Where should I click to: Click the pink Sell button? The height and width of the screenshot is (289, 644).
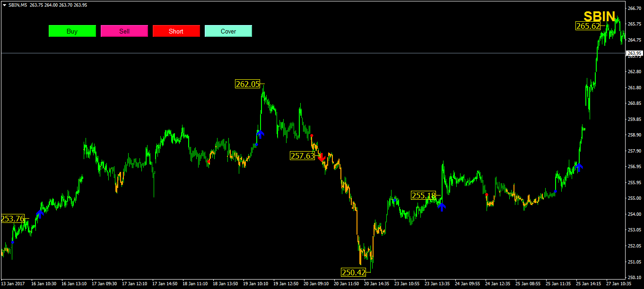124,31
